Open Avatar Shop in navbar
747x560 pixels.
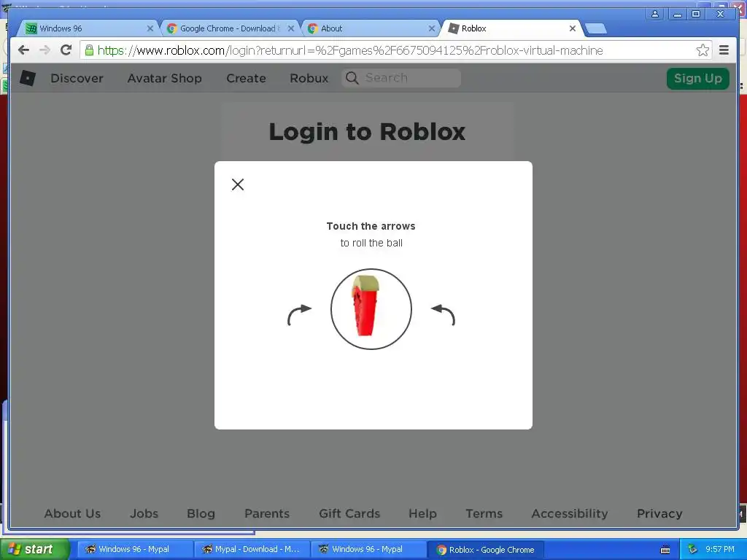tap(164, 78)
